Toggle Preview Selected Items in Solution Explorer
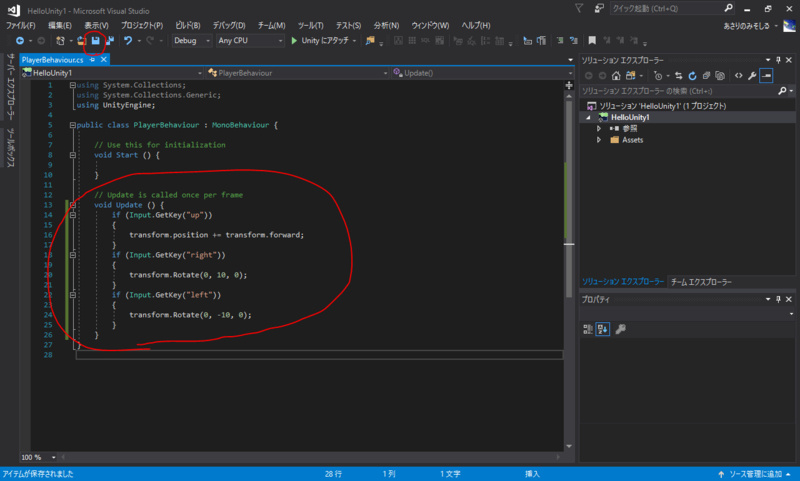 [766, 76]
